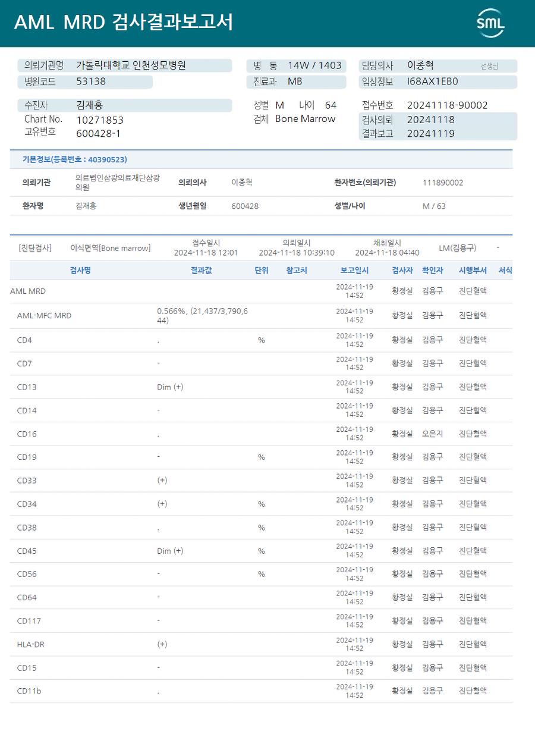Screen dimensions: 535x756
Task: Select reception number 20241118-90002
Action: (448, 105)
